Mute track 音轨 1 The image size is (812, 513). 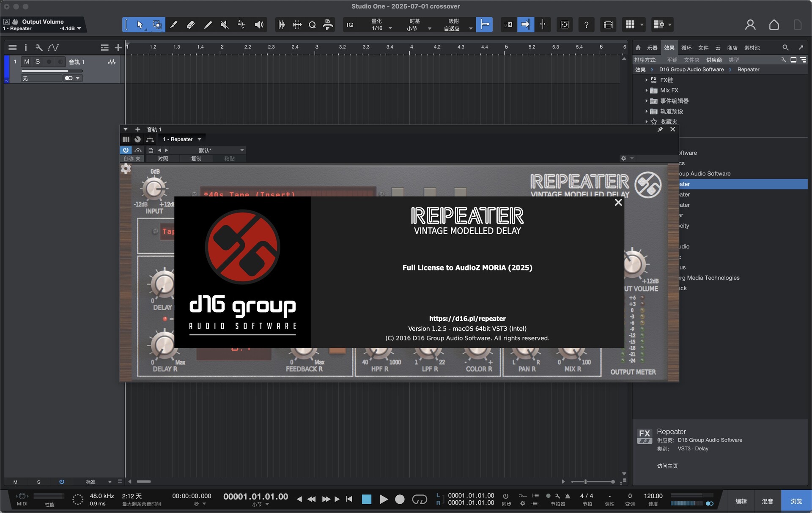click(27, 62)
